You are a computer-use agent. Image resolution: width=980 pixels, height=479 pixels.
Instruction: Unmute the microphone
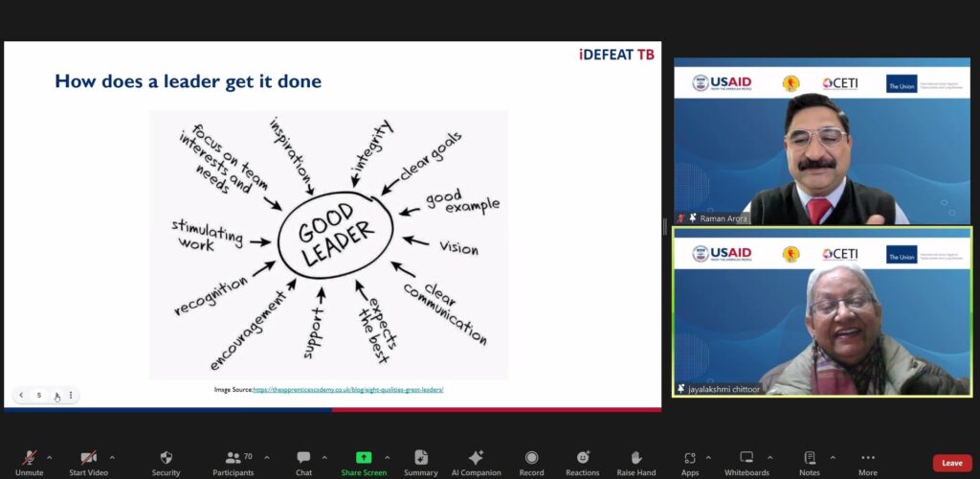click(x=30, y=459)
